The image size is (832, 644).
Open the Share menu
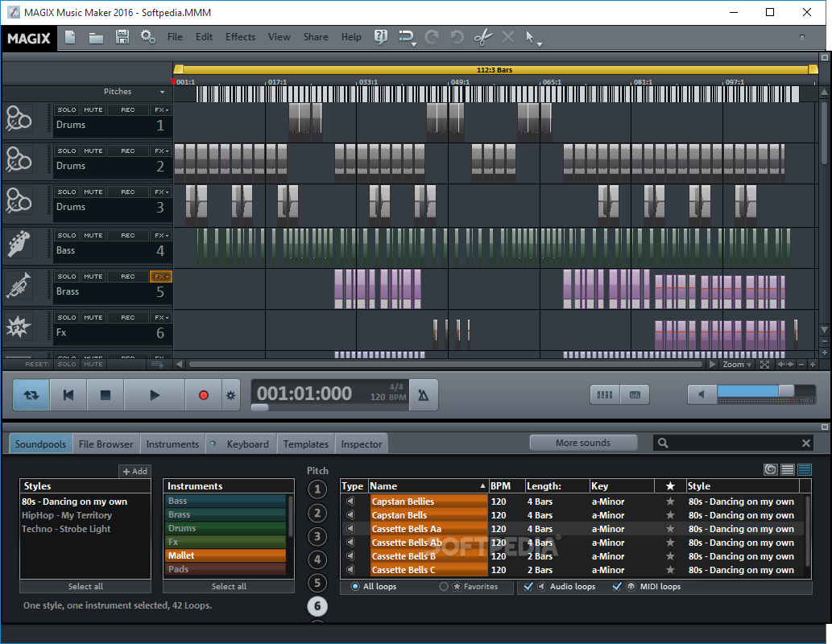click(x=316, y=37)
